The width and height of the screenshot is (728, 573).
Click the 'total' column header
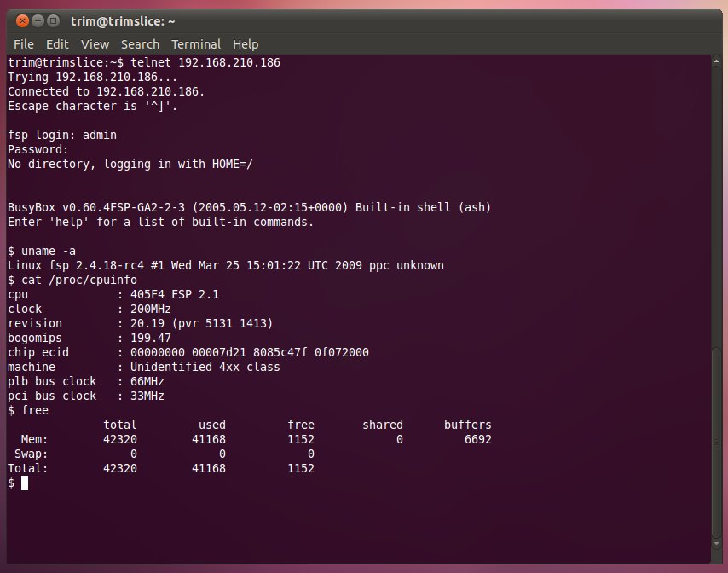(120, 425)
